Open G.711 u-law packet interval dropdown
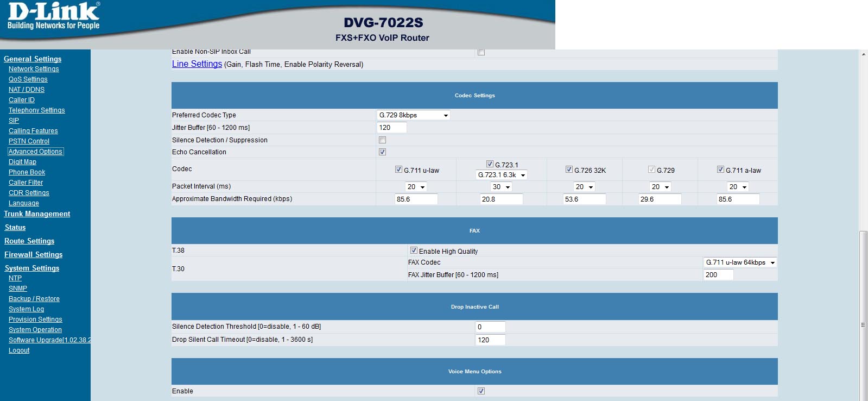The width and height of the screenshot is (868, 401). point(416,187)
